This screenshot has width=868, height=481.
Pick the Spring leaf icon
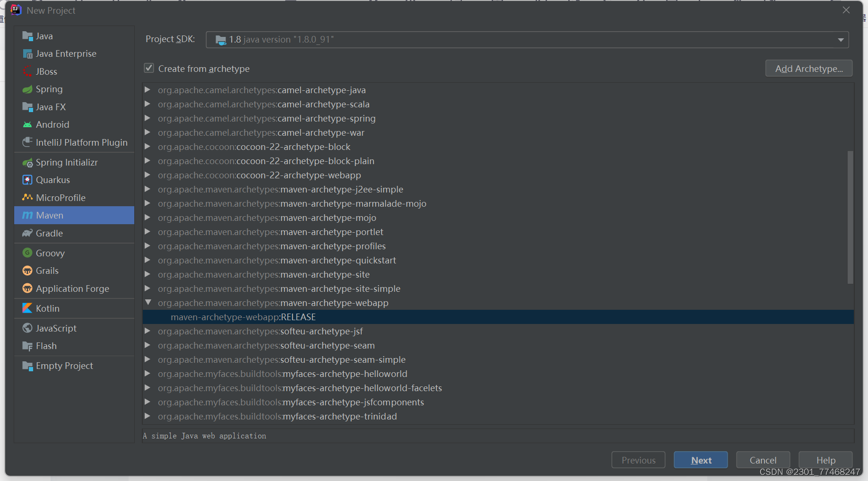27,89
